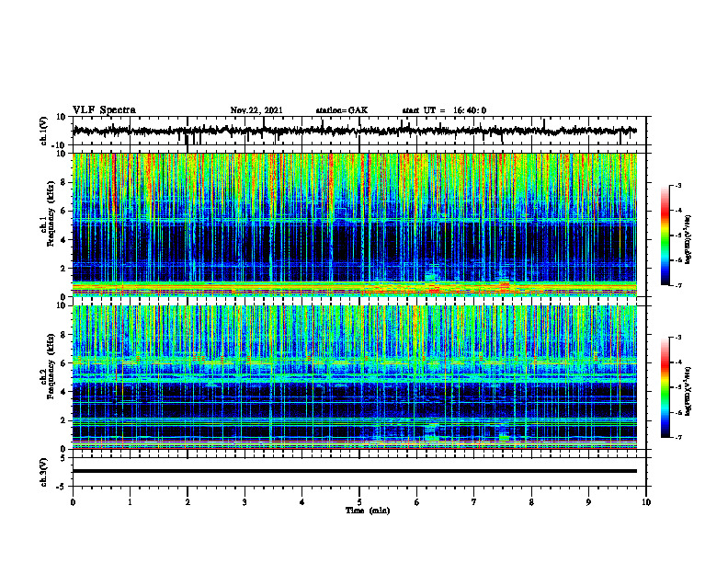Click time-axis tick label "8"
The width and height of the screenshot is (728, 563).
[x=531, y=502]
